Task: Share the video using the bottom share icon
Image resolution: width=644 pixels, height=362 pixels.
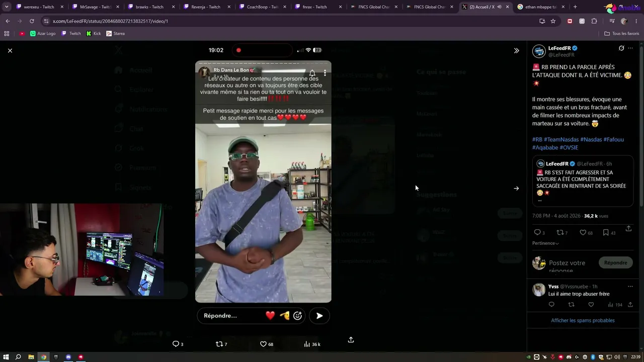Action: point(351,340)
